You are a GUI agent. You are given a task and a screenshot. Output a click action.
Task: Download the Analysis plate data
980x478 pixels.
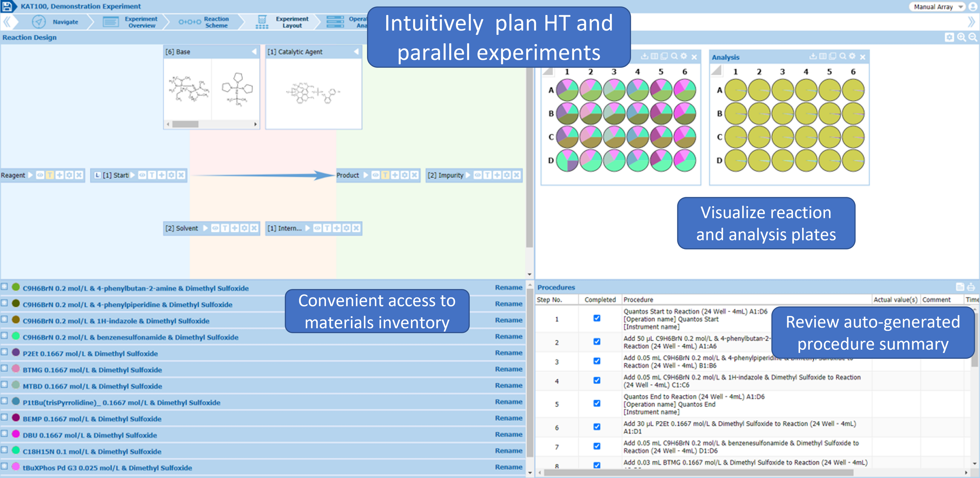(x=813, y=56)
